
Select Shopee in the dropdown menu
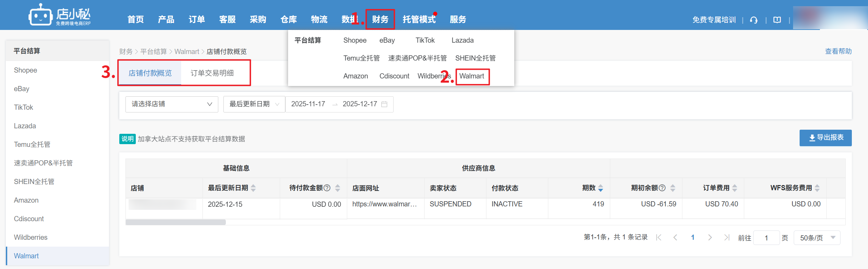pos(355,40)
